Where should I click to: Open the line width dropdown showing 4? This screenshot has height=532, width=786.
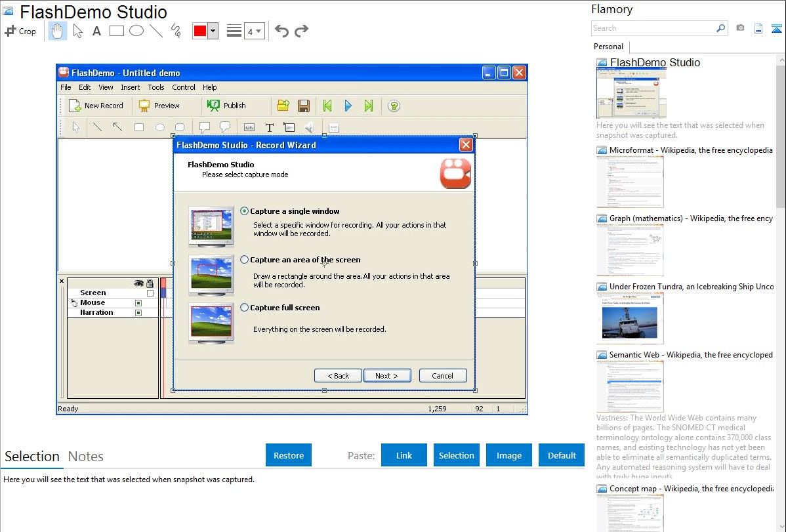(254, 31)
